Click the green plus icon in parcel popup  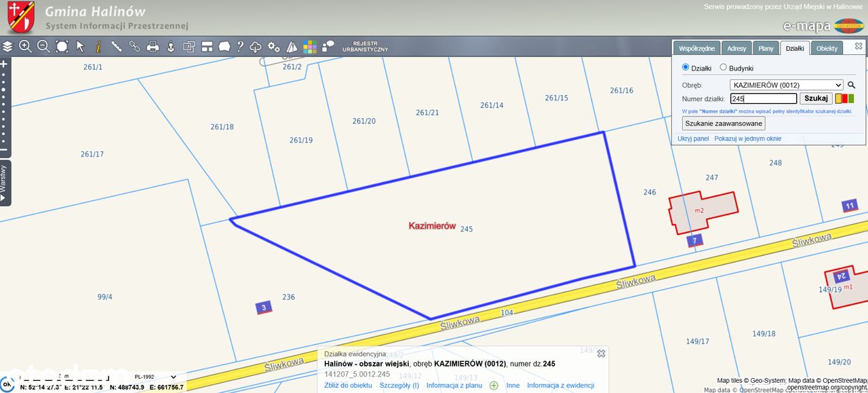tap(494, 386)
